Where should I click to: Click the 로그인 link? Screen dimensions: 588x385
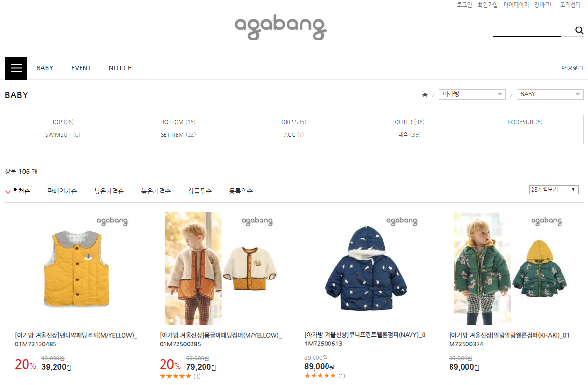(x=465, y=5)
